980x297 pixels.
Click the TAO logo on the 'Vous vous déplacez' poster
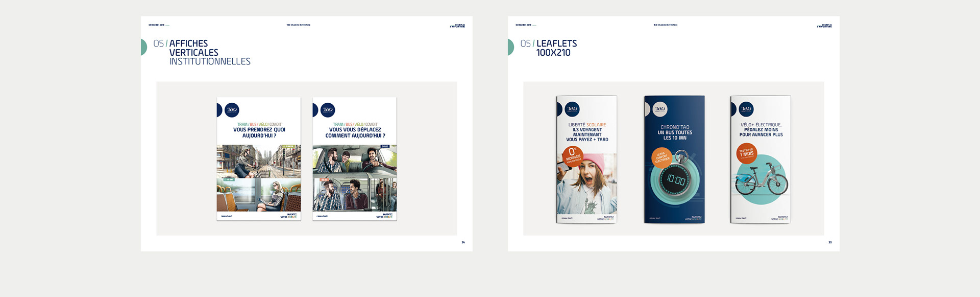click(x=328, y=110)
